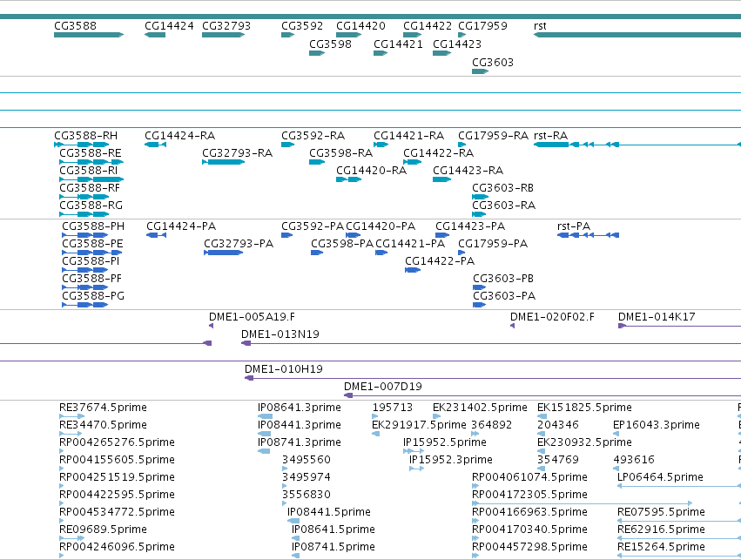Select protein CG3588-PH

point(85,235)
